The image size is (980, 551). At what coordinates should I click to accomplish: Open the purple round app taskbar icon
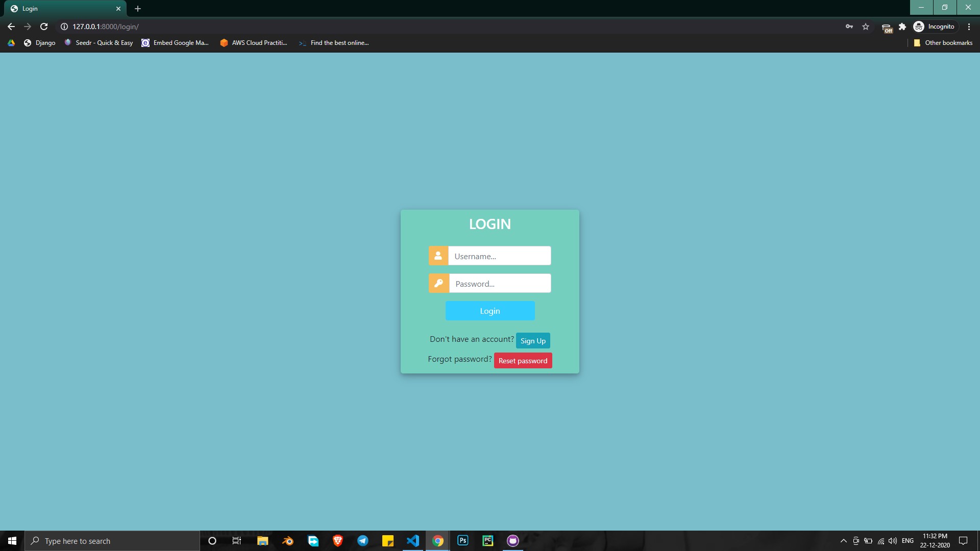513,541
